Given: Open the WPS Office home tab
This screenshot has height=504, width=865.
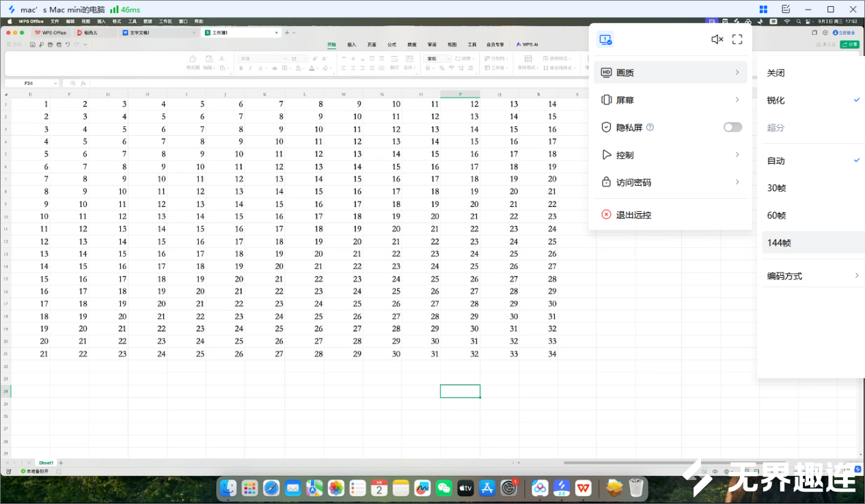Looking at the screenshot, I should [x=51, y=32].
